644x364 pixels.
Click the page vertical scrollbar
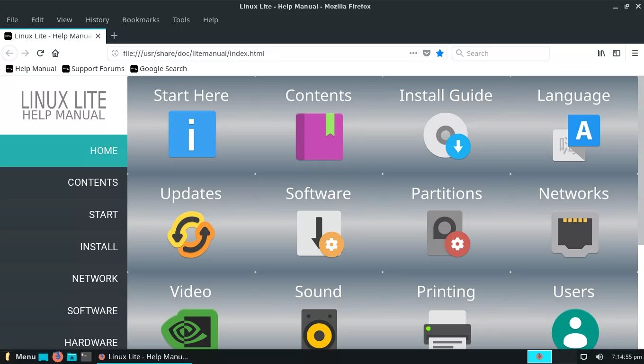[x=641, y=161]
